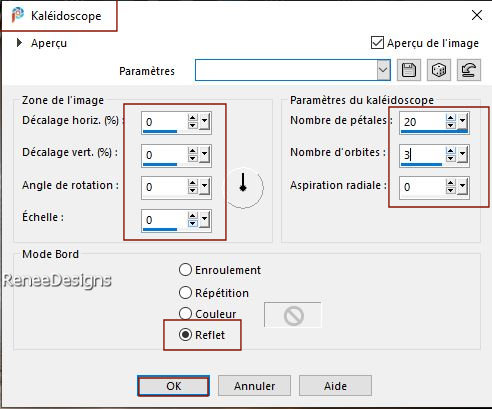Open Aspiration radiale slider dropdown arrow
This screenshot has width=492, height=409.
pos(462,187)
